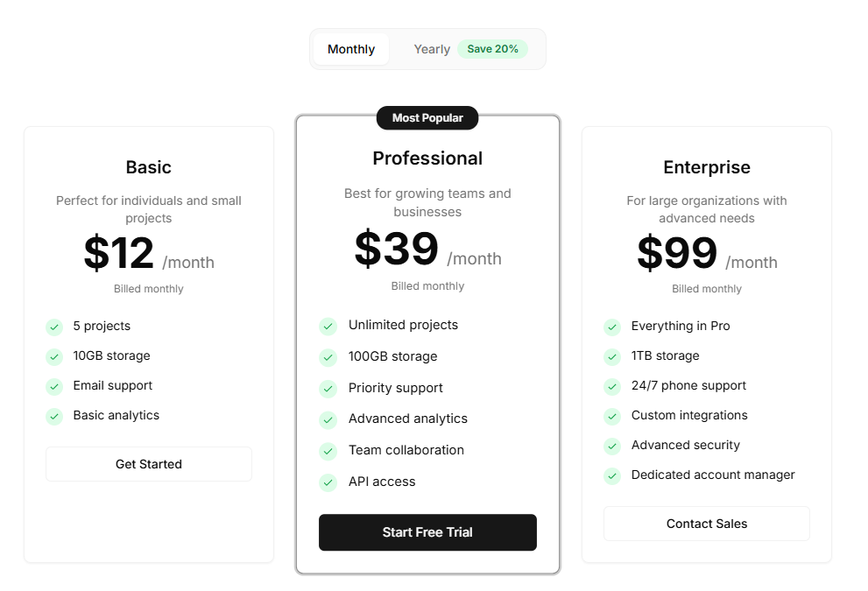This screenshot has height=591, width=868.
Task: Select the Professional plan heading
Action: click(x=427, y=158)
